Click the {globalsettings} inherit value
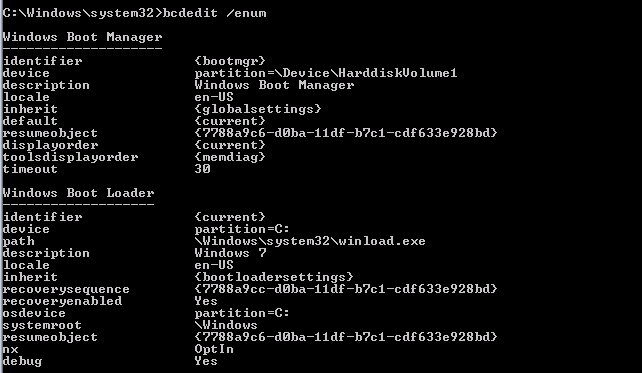The image size is (642, 373). pyautogui.click(x=258, y=109)
